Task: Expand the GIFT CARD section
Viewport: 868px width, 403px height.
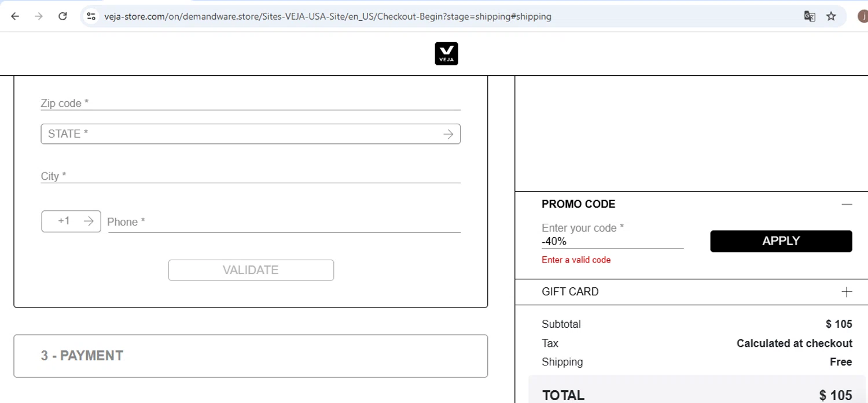Action: 847,292
